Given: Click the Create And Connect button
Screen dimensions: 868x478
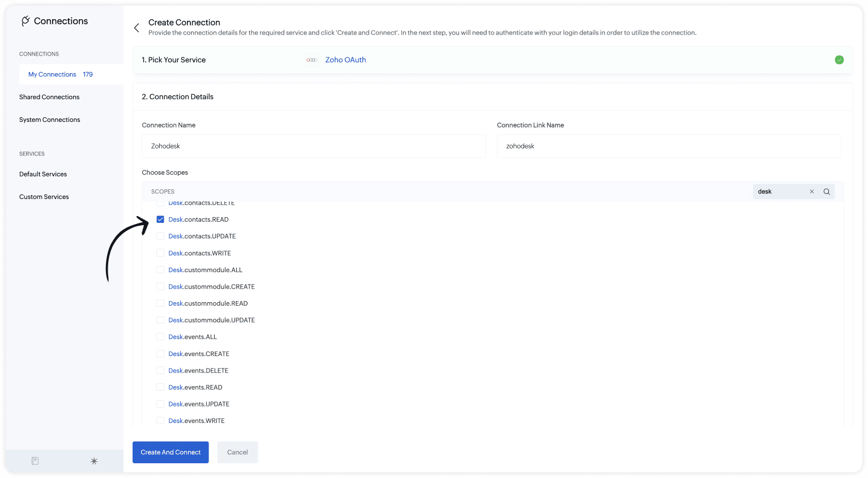Looking at the screenshot, I should tap(171, 452).
